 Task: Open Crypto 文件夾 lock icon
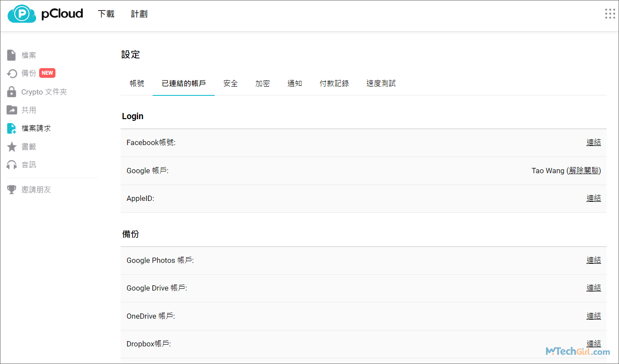click(12, 92)
